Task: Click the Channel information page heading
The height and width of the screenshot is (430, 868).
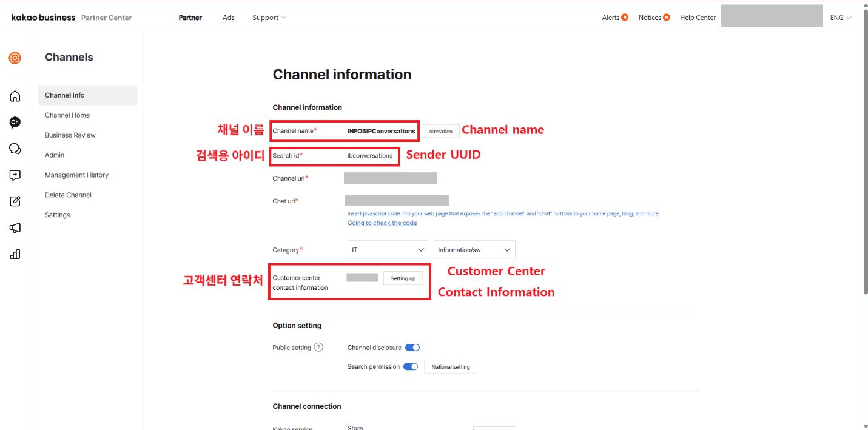Action: (342, 75)
